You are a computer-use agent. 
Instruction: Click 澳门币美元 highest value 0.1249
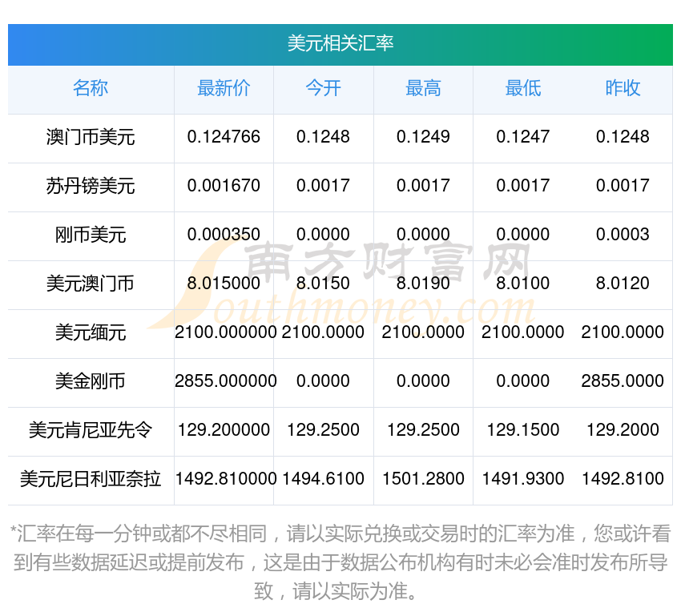(423, 137)
